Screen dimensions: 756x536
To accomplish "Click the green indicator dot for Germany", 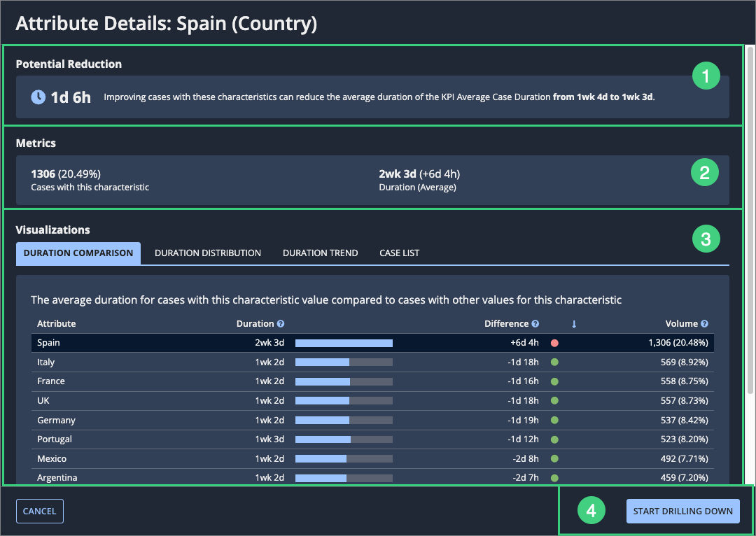I will click(554, 420).
